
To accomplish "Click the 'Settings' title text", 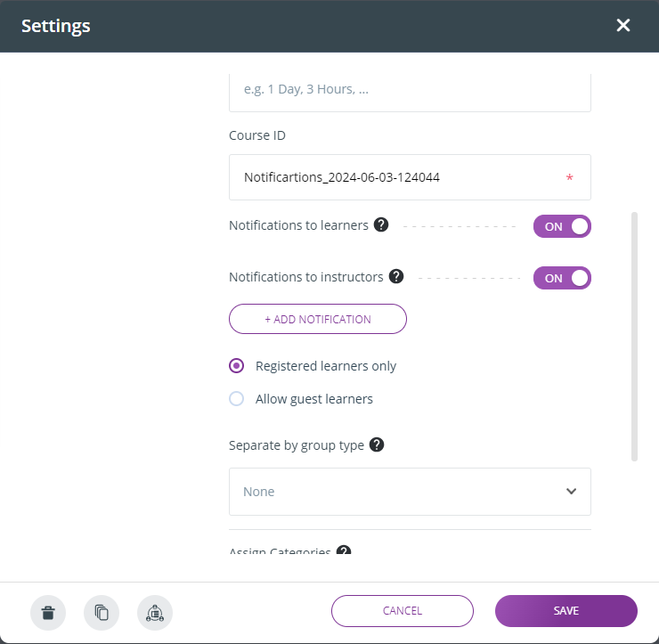I will (x=56, y=26).
